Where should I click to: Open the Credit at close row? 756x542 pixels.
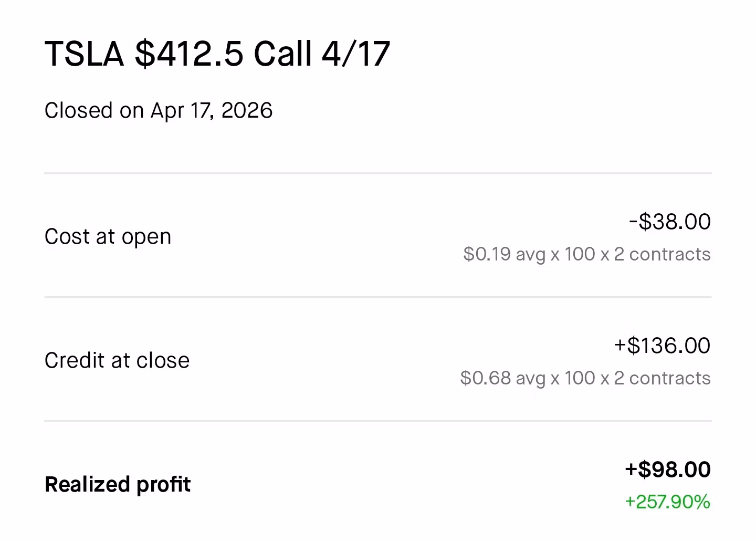378,359
